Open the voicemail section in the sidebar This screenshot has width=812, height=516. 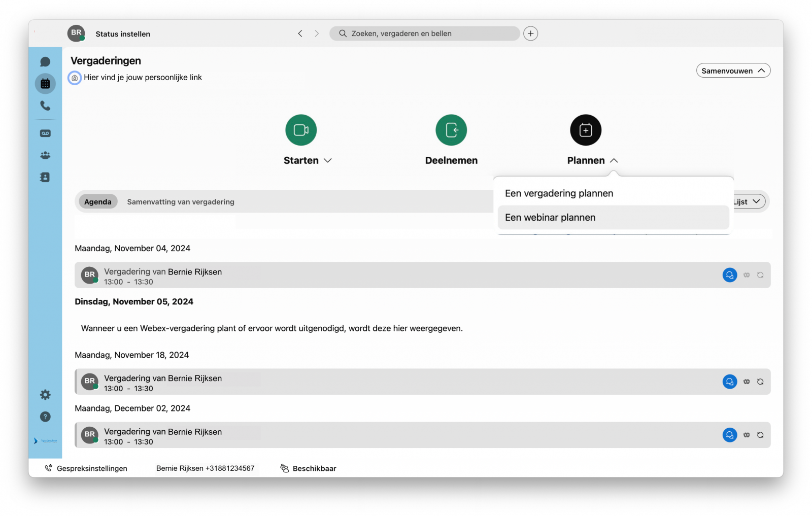tap(45, 132)
